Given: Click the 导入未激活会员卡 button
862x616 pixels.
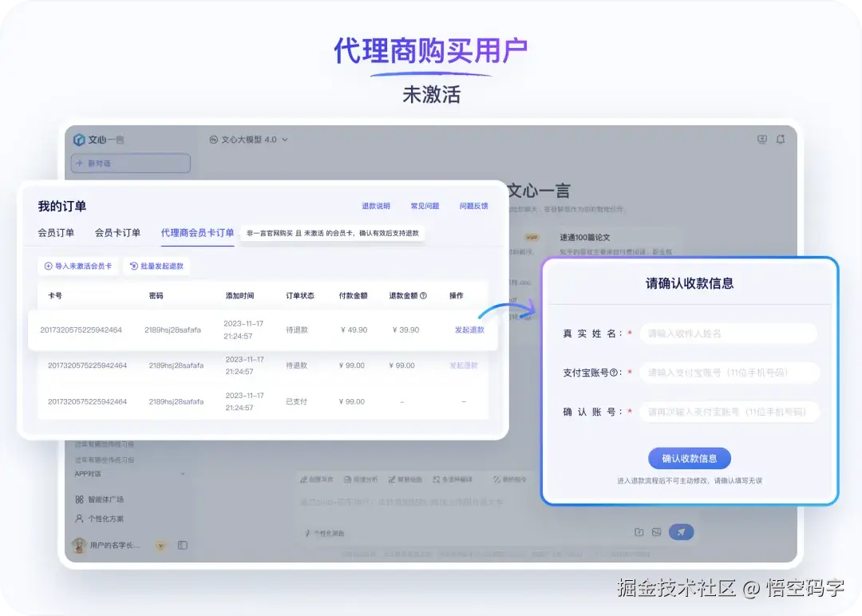Looking at the screenshot, I should pyautogui.click(x=78, y=266).
